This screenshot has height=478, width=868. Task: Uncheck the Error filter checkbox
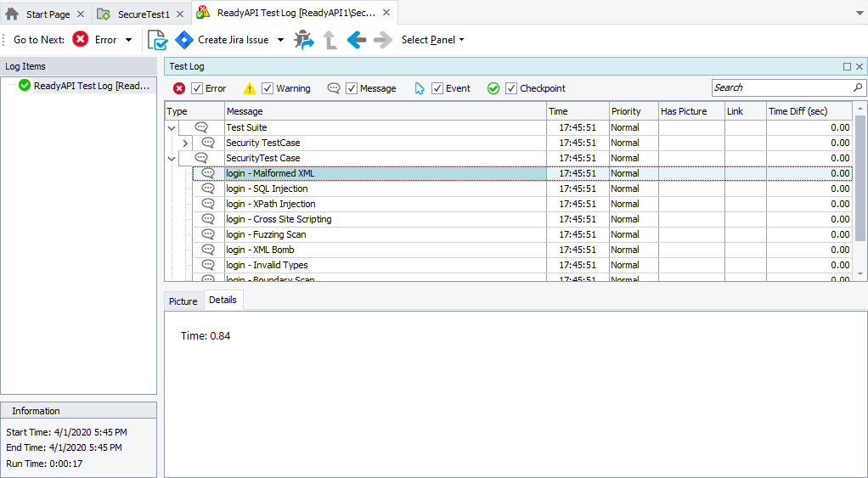point(197,88)
